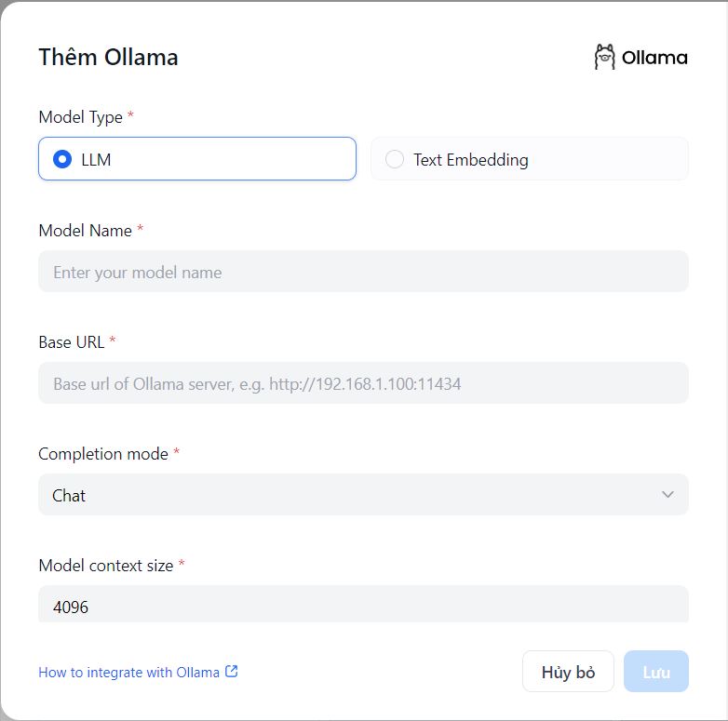Focus the Model Name input field
The width and height of the screenshot is (728, 721).
pos(363,272)
